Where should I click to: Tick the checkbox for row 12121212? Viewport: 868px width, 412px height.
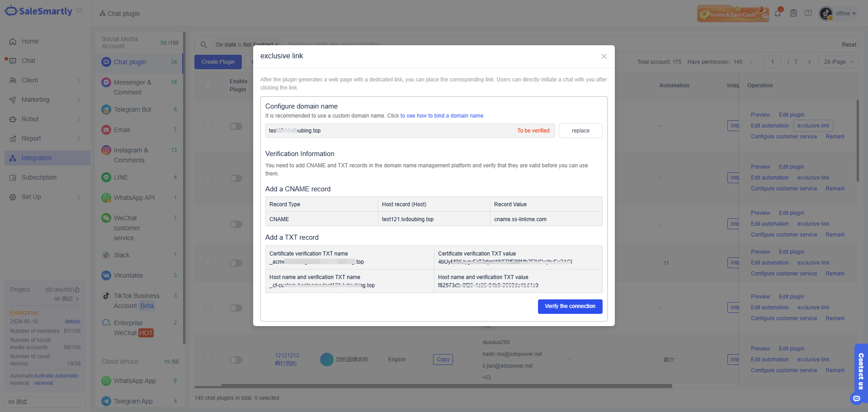click(x=208, y=359)
